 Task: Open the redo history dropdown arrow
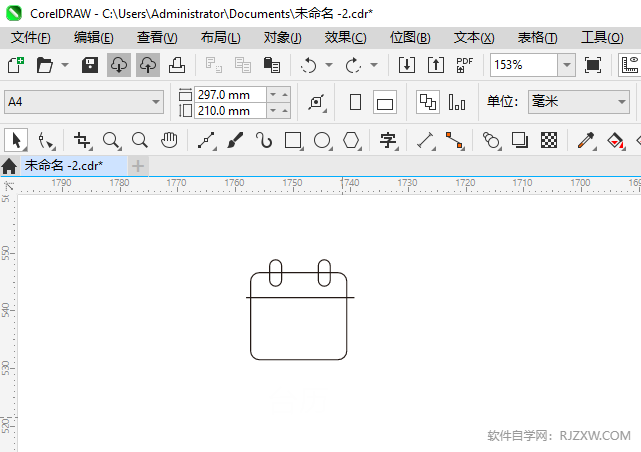point(374,65)
